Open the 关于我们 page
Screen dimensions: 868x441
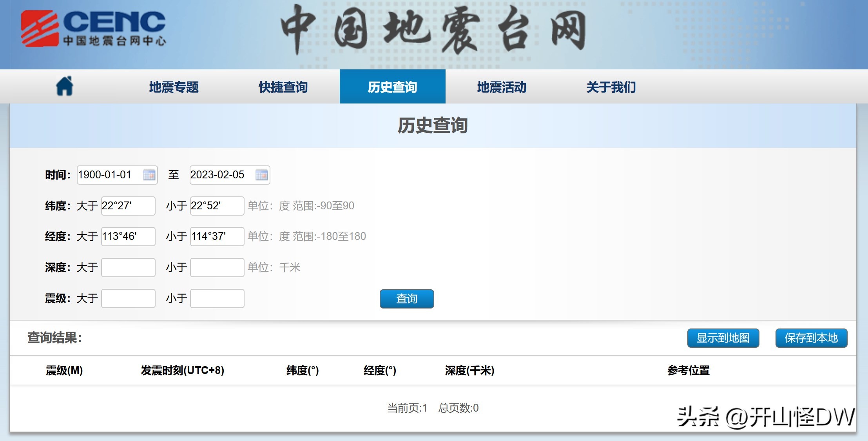click(x=610, y=87)
